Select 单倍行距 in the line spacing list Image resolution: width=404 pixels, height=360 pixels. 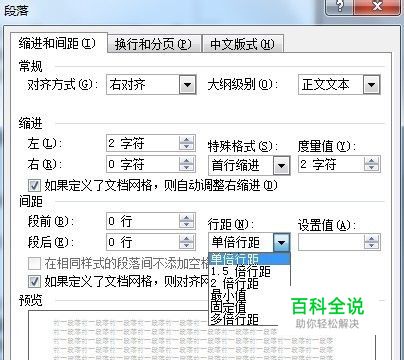249,259
